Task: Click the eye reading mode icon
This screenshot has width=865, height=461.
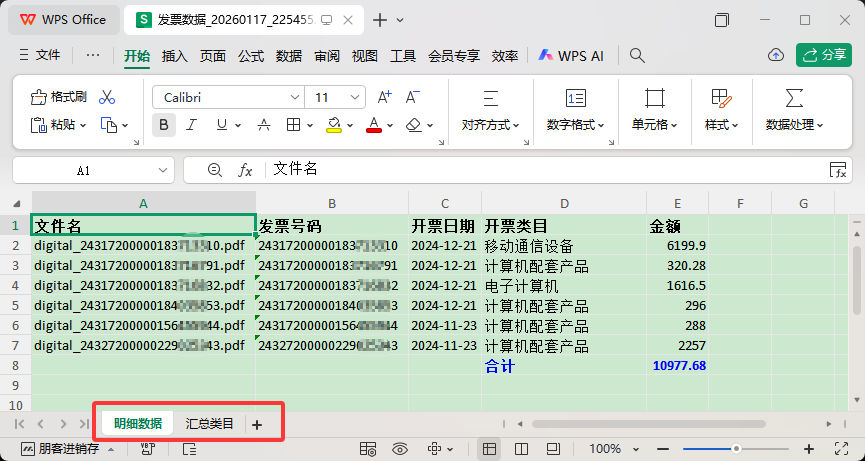Action: coord(400,449)
